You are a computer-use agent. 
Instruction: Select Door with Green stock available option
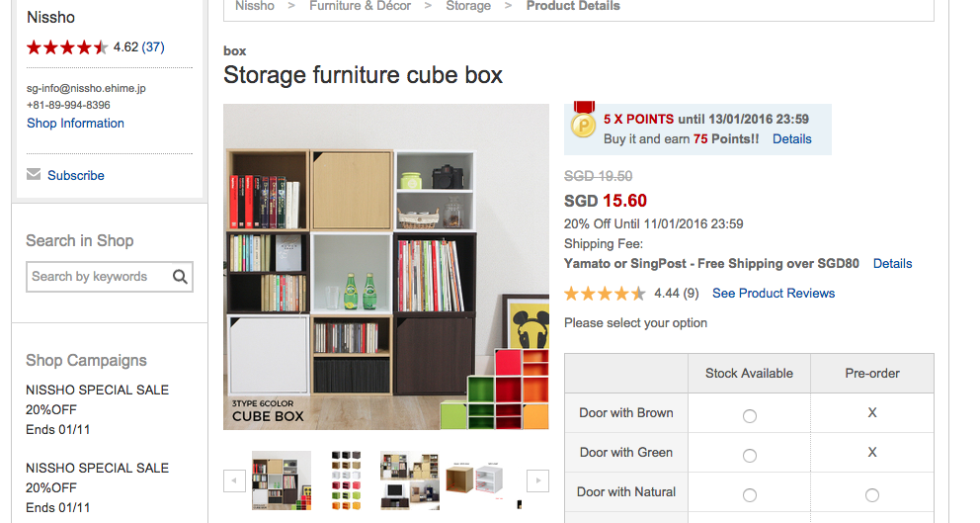pyautogui.click(x=750, y=455)
